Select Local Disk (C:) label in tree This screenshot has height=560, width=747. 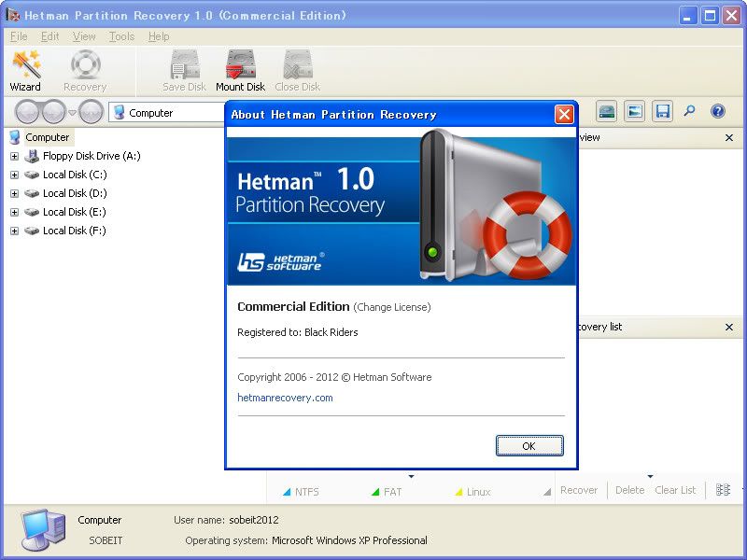[x=75, y=175]
